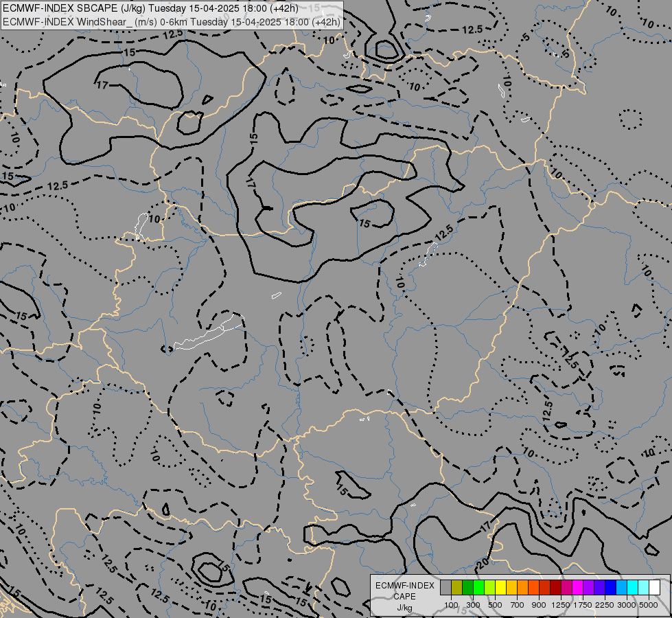Viewport: 672px width, 618px height.
Task: Click the 20 wind shear contour label
Action: tap(483, 562)
